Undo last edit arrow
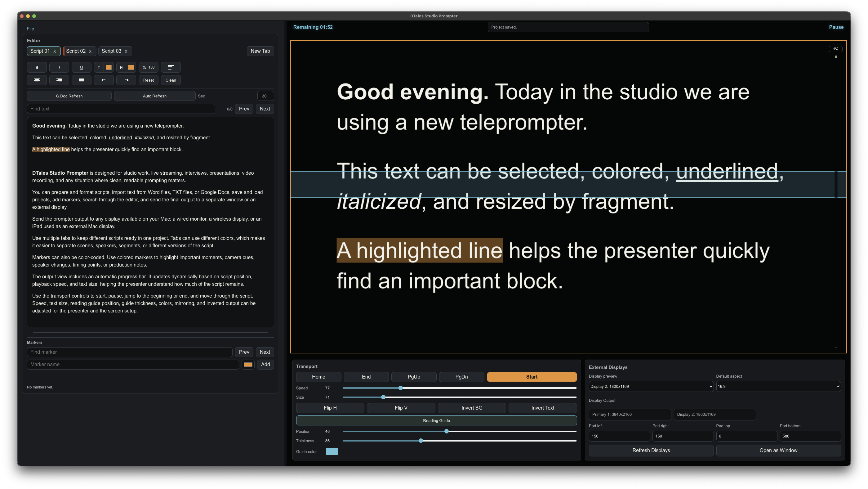The image size is (868, 489). coord(104,80)
